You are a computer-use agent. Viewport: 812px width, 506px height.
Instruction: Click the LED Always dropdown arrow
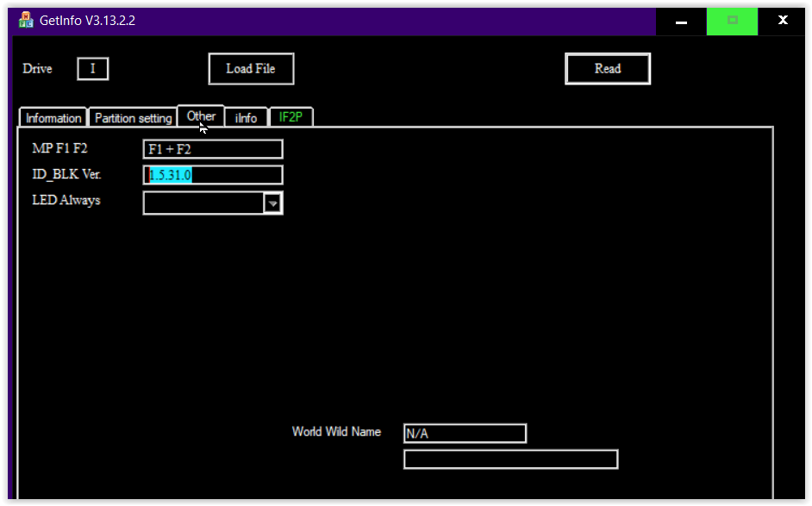point(274,203)
